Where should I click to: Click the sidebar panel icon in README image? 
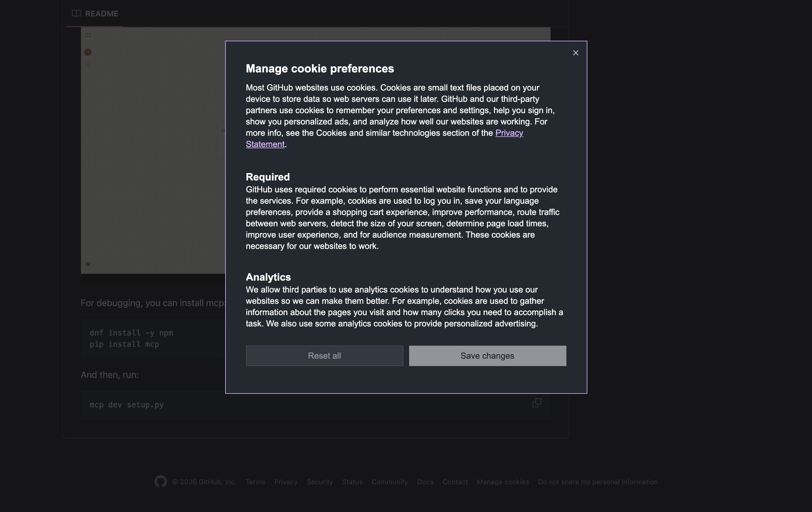(x=88, y=35)
